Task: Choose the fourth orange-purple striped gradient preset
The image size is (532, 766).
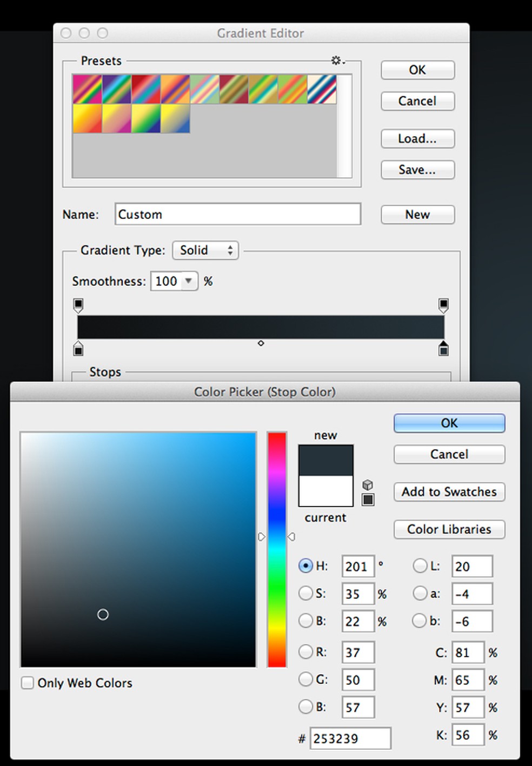Action: pos(175,89)
